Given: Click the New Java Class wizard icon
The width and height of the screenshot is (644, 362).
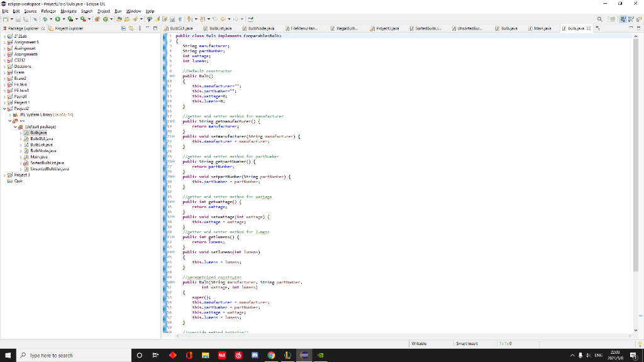Looking at the screenshot, I should pos(105,19).
